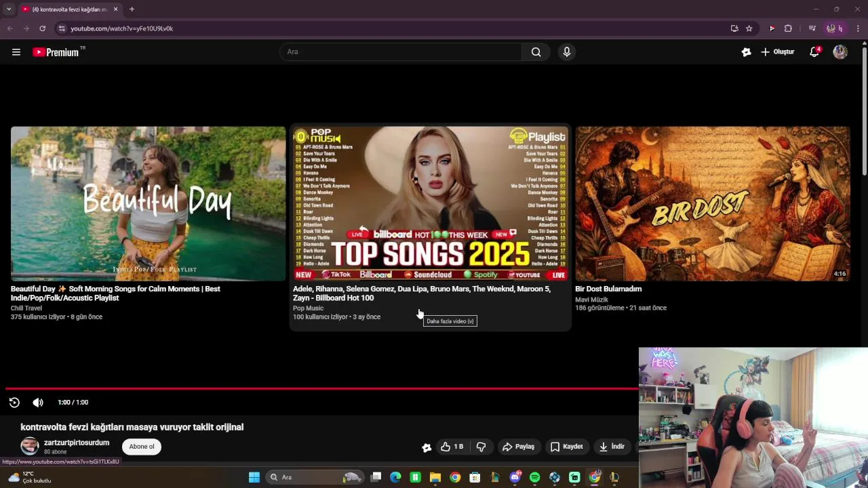This screenshot has height=488, width=868.
Task: Open Task View from taskbar
Action: click(x=376, y=477)
